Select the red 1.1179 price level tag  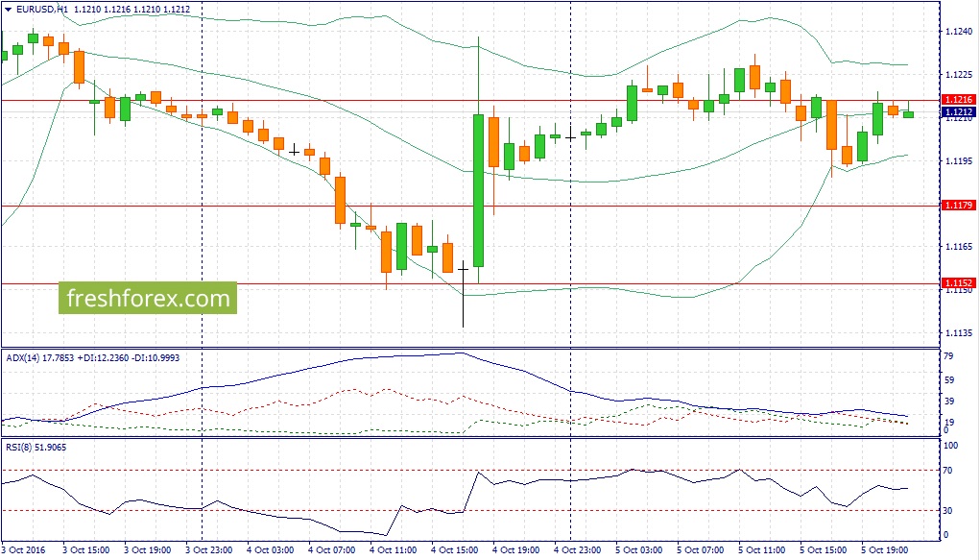(958, 206)
